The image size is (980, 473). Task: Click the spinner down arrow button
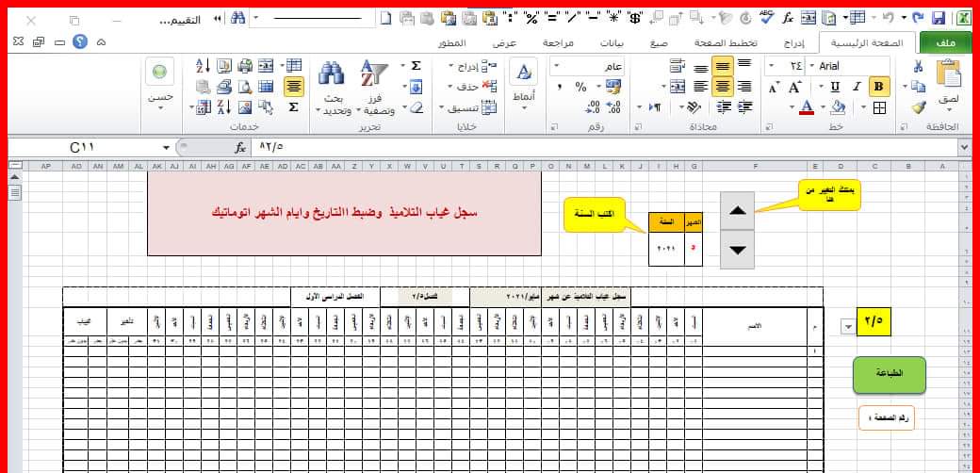738,250
